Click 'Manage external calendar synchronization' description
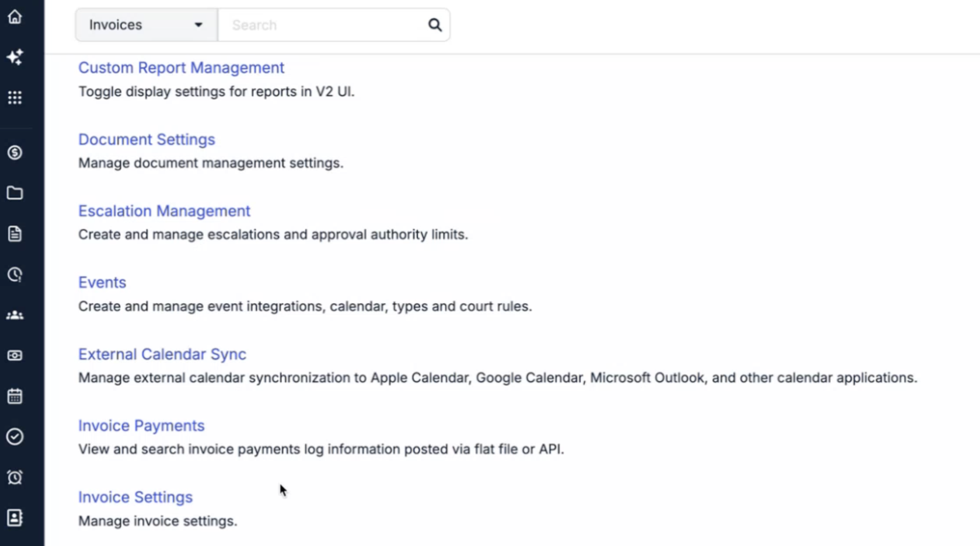 [498, 377]
